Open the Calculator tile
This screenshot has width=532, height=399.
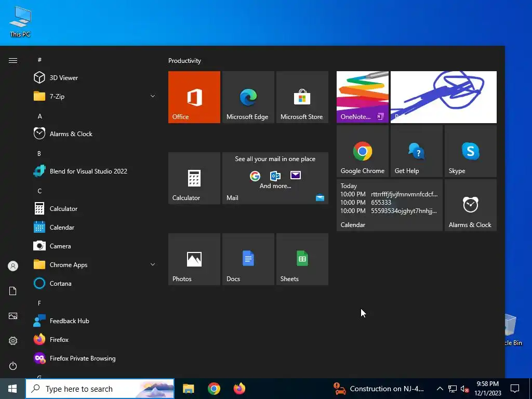pos(194,178)
